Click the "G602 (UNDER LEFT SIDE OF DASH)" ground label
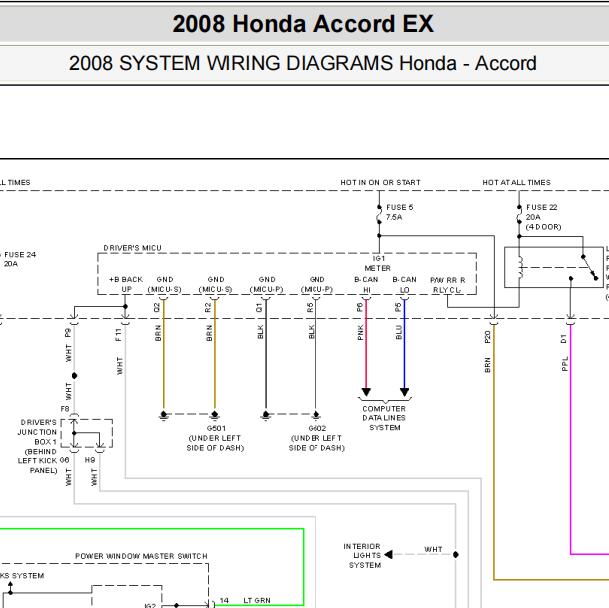 317,438
